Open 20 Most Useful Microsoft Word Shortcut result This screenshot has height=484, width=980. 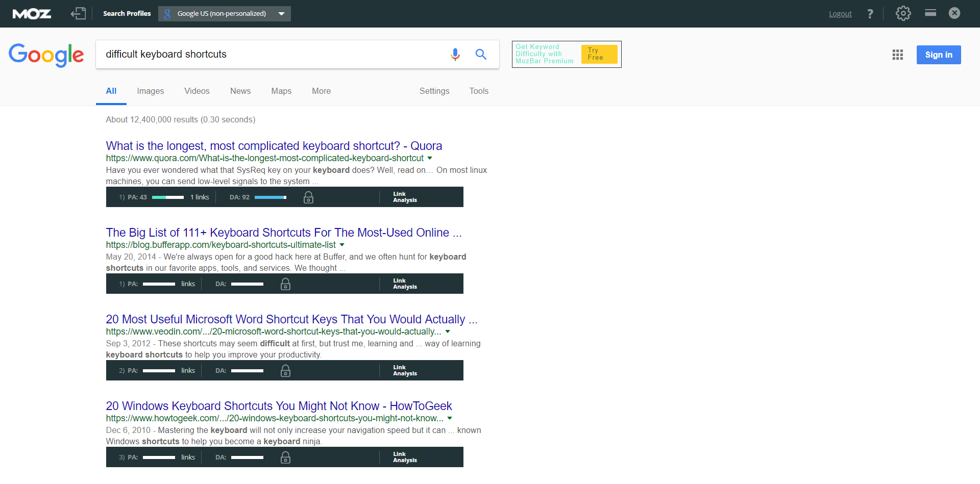pyautogui.click(x=292, y=319)
